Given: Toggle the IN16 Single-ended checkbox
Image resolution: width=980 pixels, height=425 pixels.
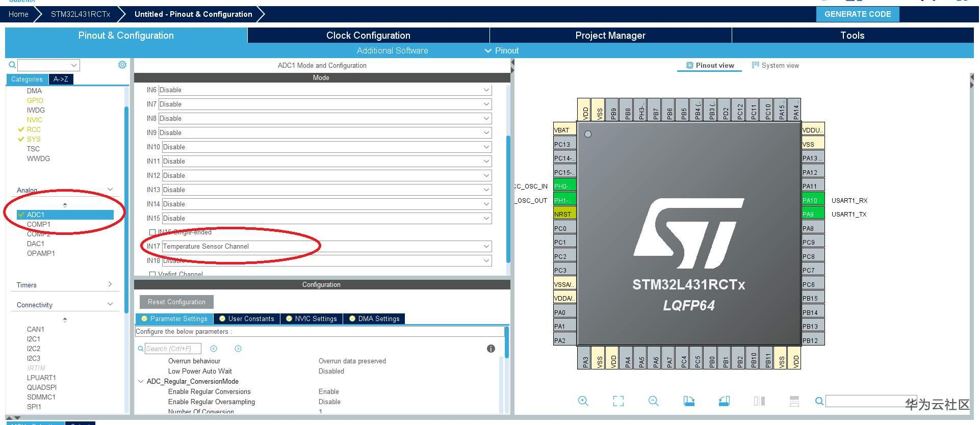Looking at the screenshot, I should tap(152, 232).
